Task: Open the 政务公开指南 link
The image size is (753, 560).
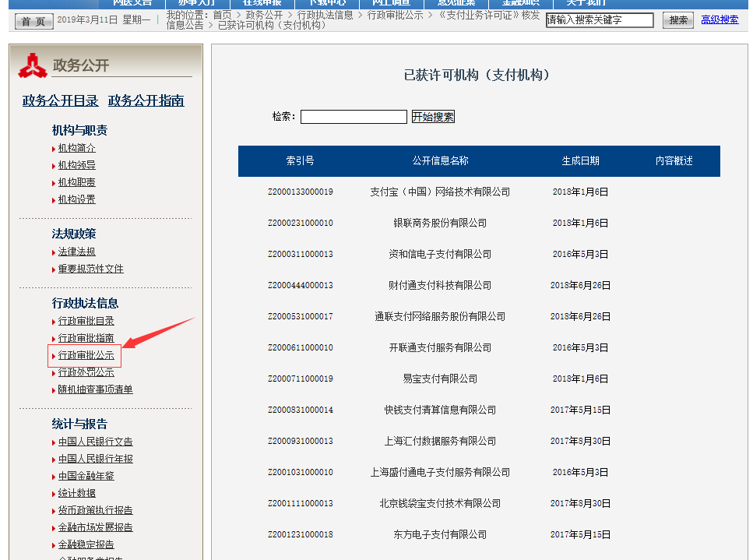Action: coord(146,100)
